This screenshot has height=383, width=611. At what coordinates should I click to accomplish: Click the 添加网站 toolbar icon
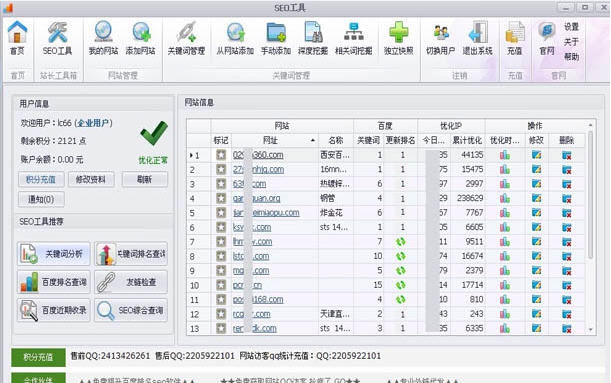point(141,38)
